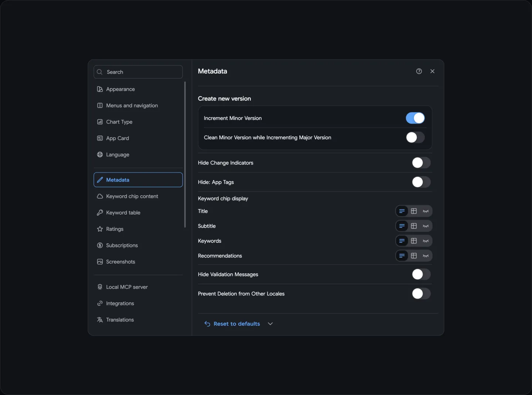Open Integrations settings
The height and width of the screenshot is (395, 532).
click(138, 303)
